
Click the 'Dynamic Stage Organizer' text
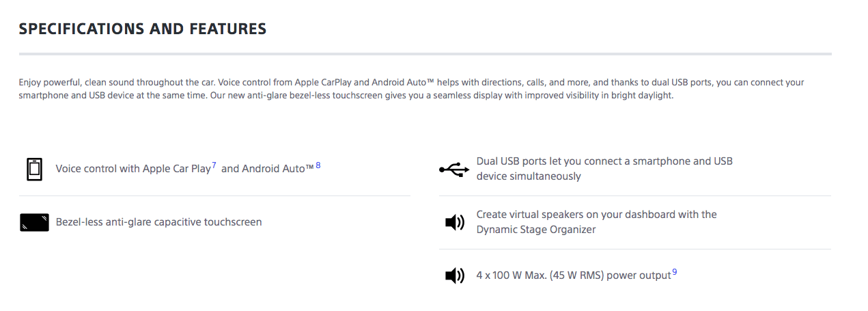pyautogui.click(x=536, y=230)
